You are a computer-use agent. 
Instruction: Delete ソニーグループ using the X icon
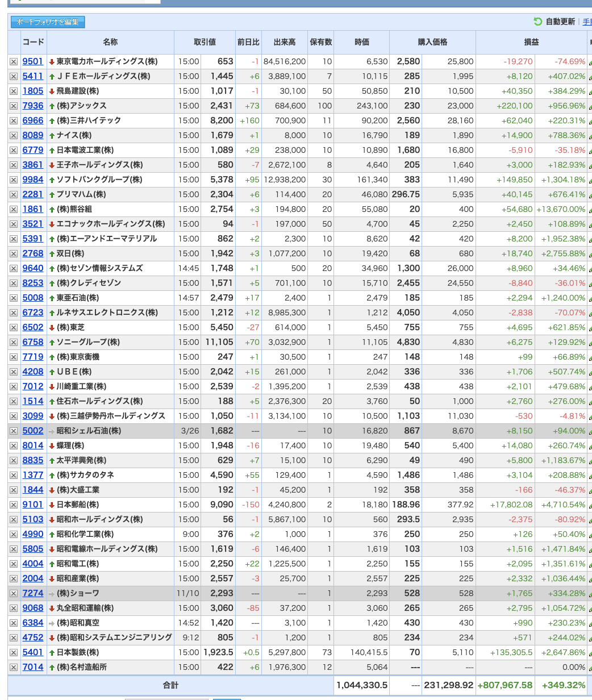(14, 342)
